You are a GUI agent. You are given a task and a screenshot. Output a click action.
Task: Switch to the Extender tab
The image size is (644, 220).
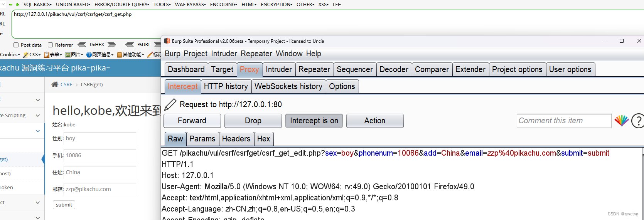click(470, 69)
